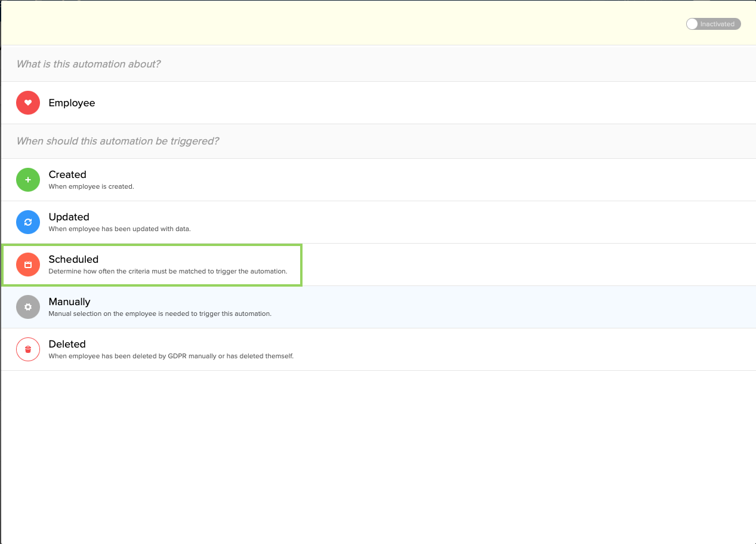Click the 'Determine how often the criteria' description
Screen dimensions: 756x544
(168, 271)
